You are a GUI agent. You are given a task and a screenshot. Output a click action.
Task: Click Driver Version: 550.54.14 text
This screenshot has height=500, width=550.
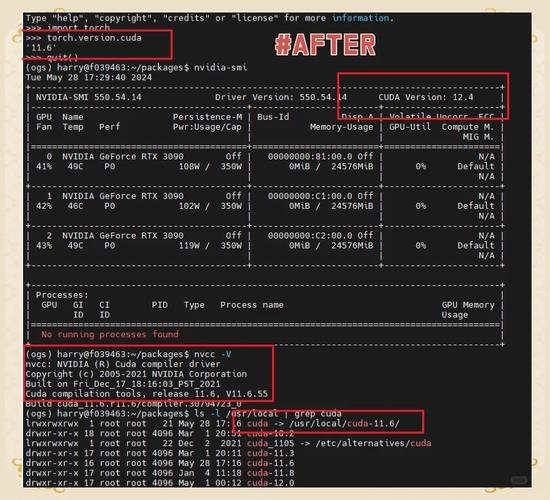281,97
